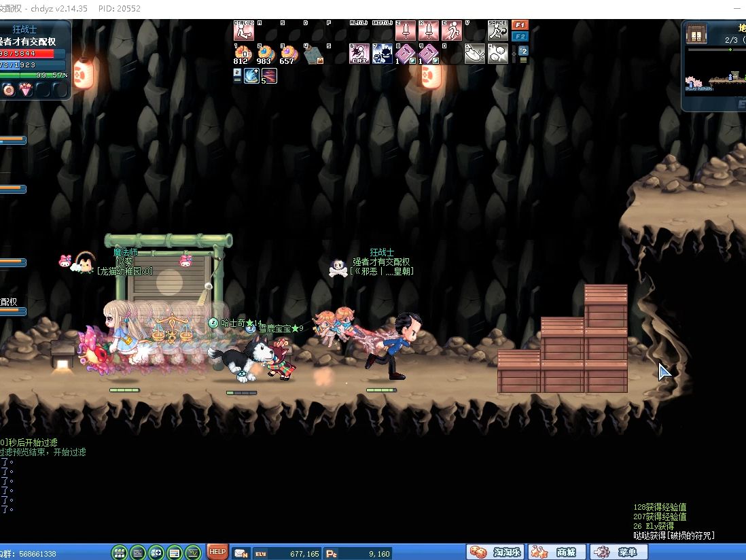
Task: Open the minimap door icon
Action: coord(696,35)
